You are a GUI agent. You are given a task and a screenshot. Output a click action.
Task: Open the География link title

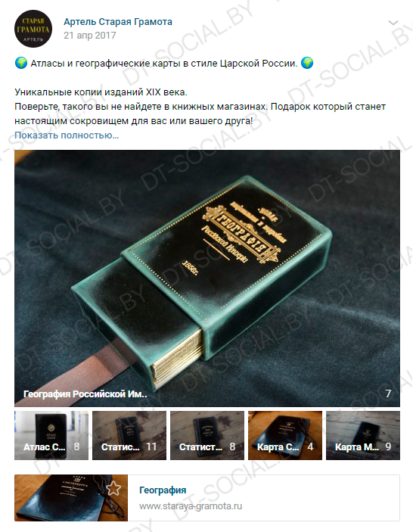click(163, 490)
